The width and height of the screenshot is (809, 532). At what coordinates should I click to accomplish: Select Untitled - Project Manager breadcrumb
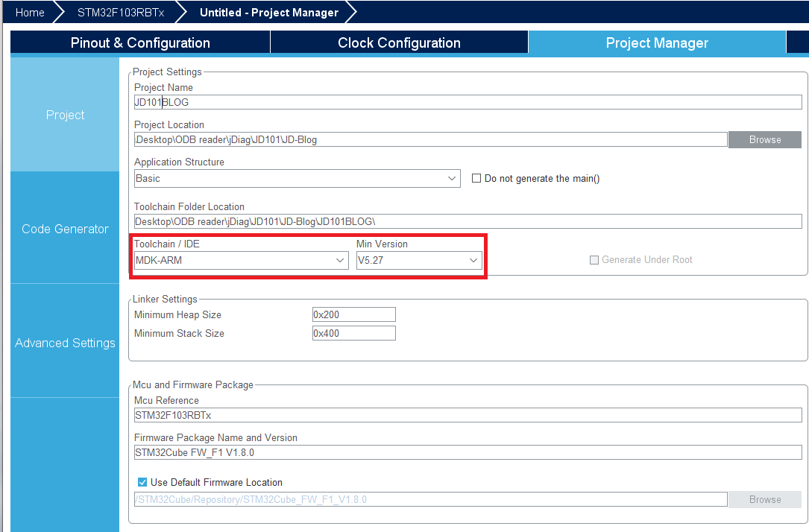point(268,13)
